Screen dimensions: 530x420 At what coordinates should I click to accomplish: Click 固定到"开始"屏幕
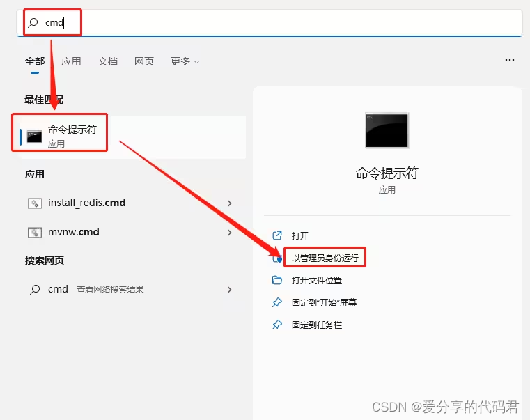coord(324,302)
